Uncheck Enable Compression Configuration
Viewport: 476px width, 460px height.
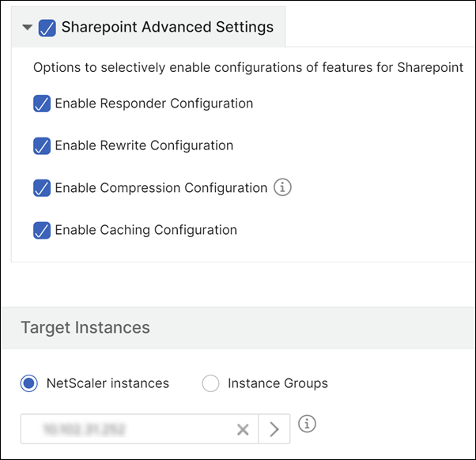42,188
